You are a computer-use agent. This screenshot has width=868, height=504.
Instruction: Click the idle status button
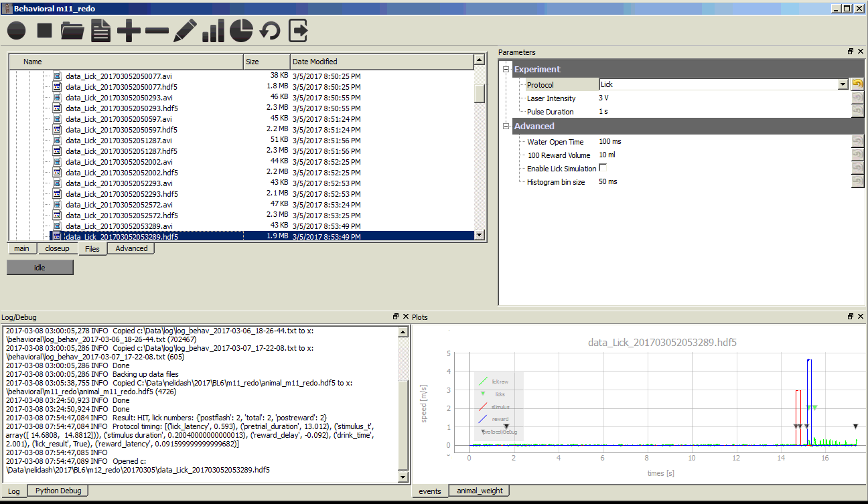click(x=40, y=267)
